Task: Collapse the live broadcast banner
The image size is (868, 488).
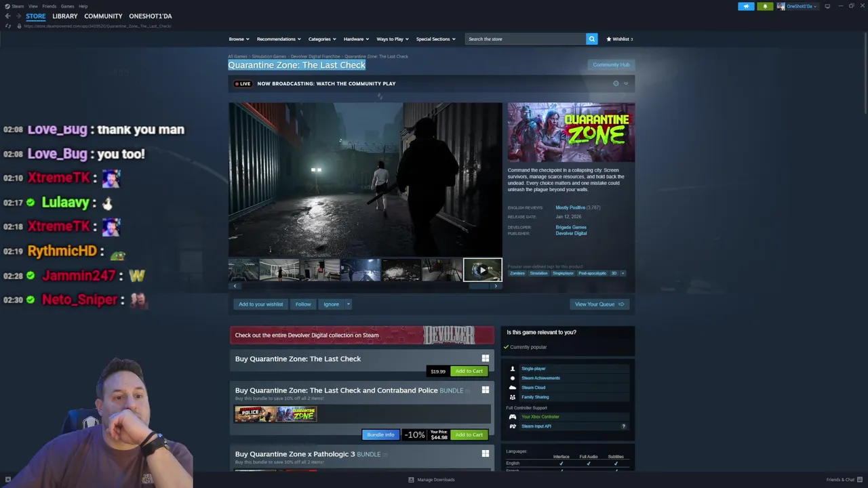Action: (625, 83)
